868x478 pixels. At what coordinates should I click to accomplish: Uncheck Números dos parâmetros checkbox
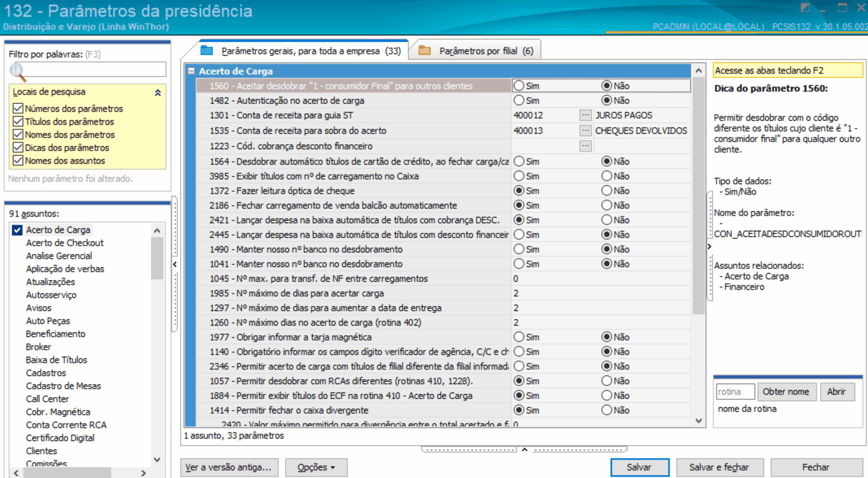point(18,108)
